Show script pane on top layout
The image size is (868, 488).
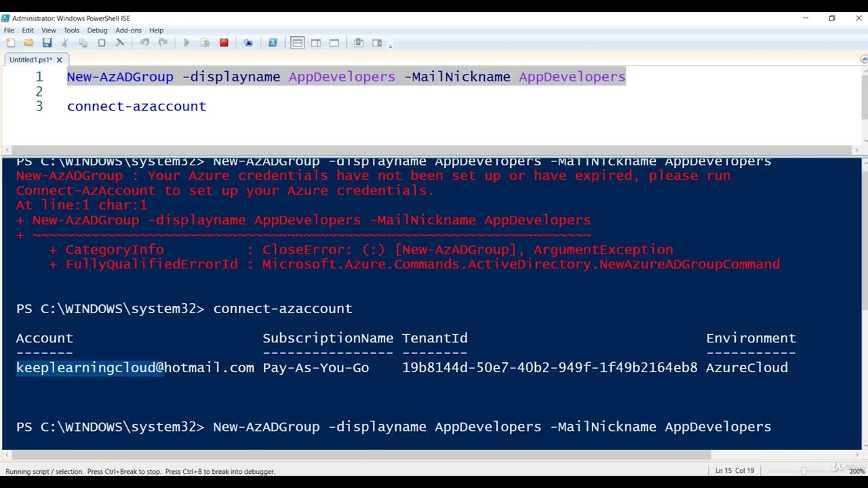[297, 43]
